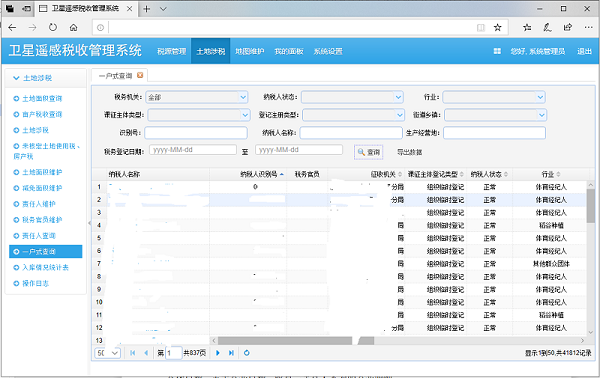
Task: Refresh the table with the pagination reload icon
Action: pos(247,353)
